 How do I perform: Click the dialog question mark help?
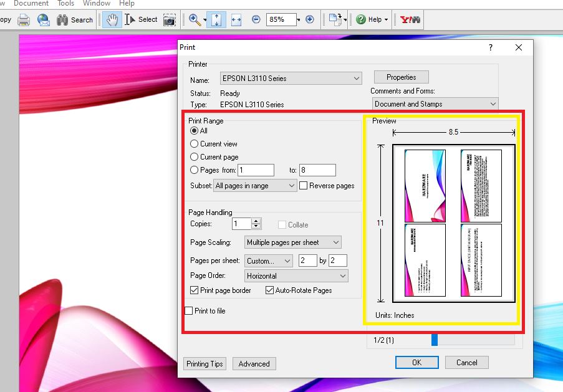tap(491, 47)
